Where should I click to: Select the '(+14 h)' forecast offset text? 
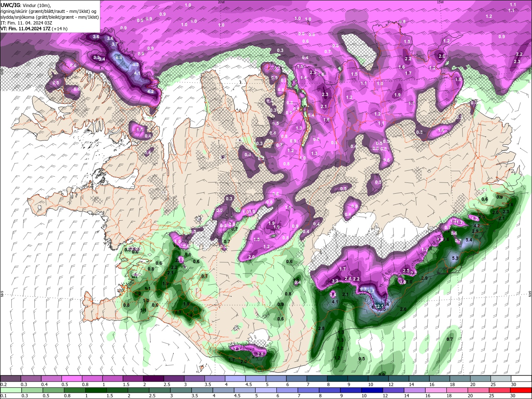[60, 29]
